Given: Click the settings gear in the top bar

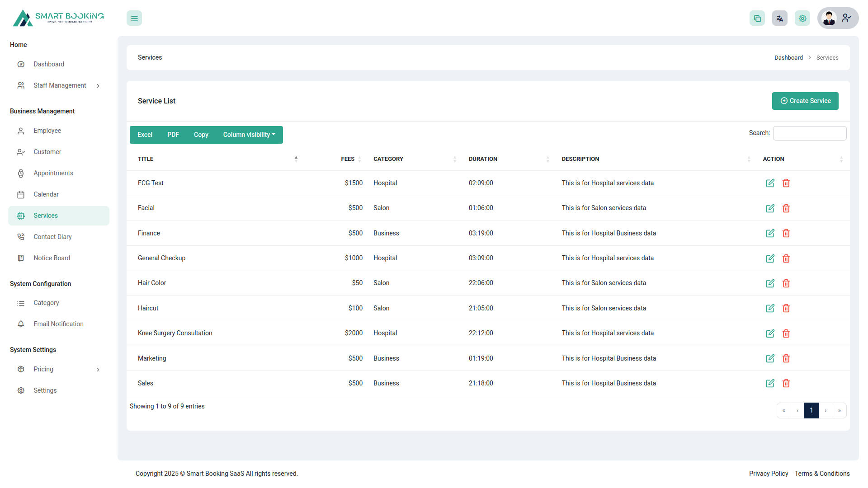Looking at the screenshot, I should (x=802, y=18).
